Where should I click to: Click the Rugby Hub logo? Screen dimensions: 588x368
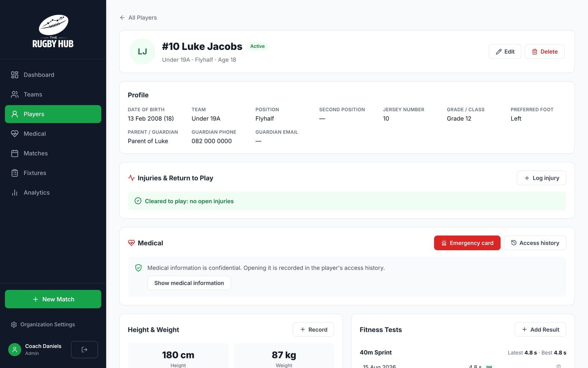(53, 31)
